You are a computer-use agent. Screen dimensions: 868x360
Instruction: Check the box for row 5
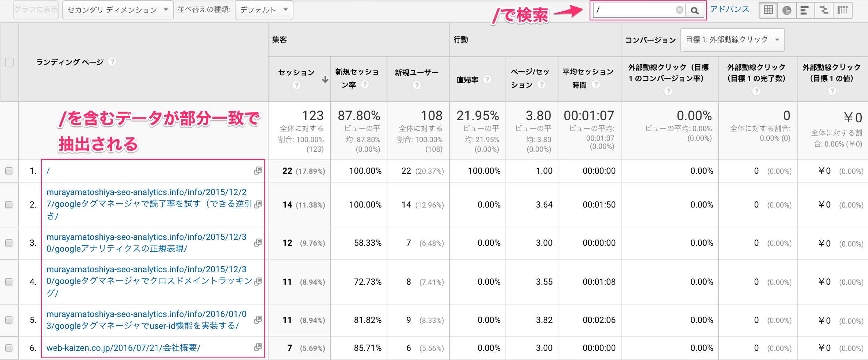9,320
